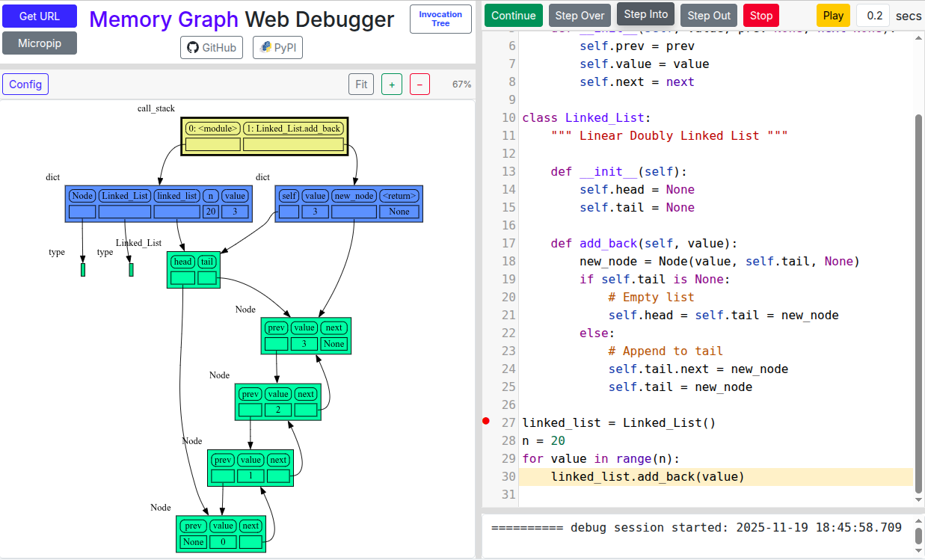
Task: Fit the graph to view
Action: click(x=361, y=84)
